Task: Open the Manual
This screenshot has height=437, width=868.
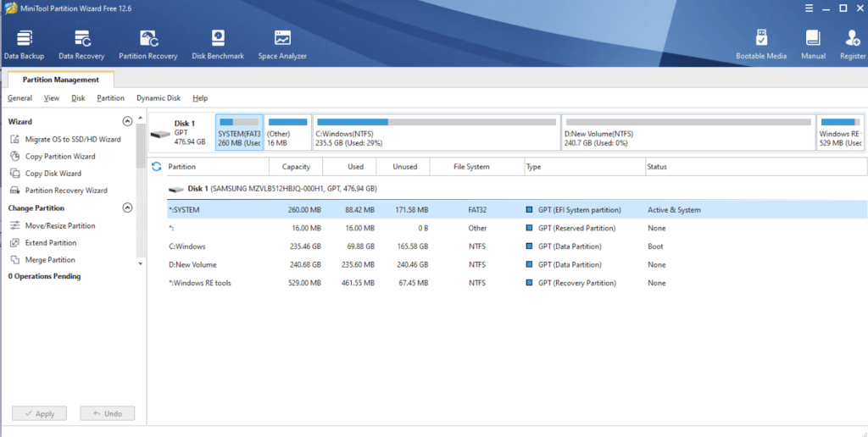Action: (813, 45)
